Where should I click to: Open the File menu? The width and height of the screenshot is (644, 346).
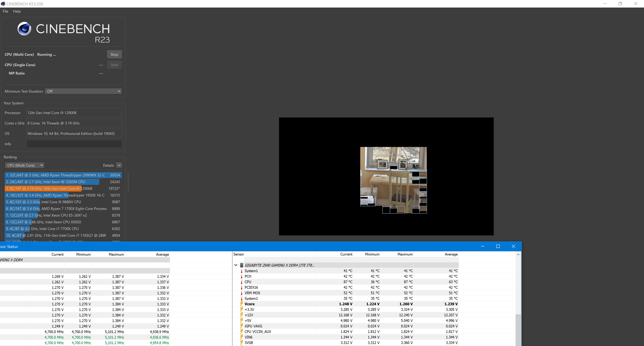(5, 11)
